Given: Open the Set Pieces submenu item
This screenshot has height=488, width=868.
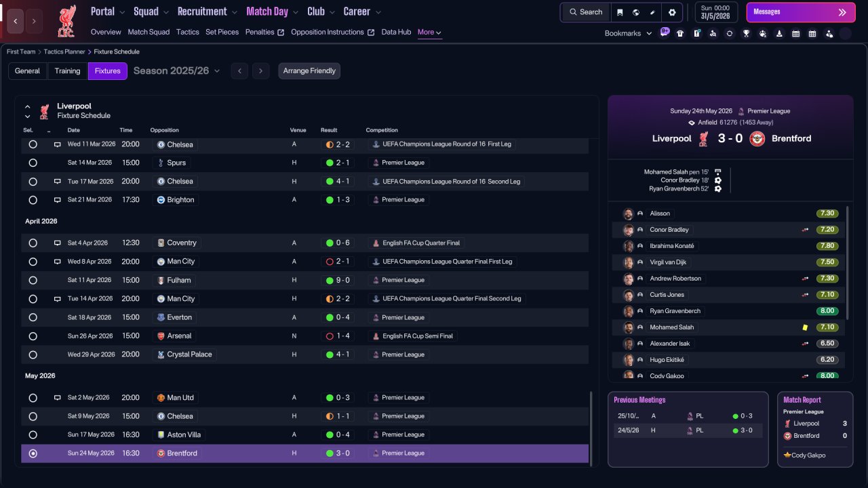Looking at the screenshot, I should point(222,32).
